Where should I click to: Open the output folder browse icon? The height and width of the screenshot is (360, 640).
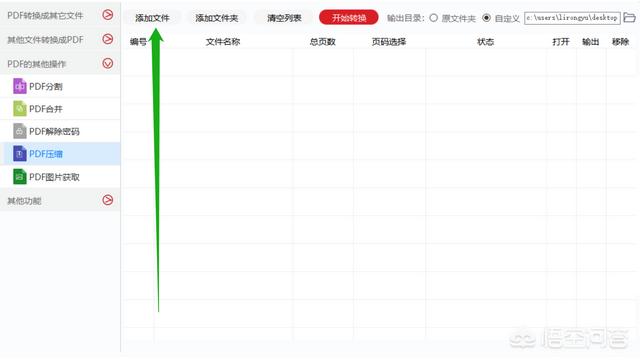coord(629,18)
